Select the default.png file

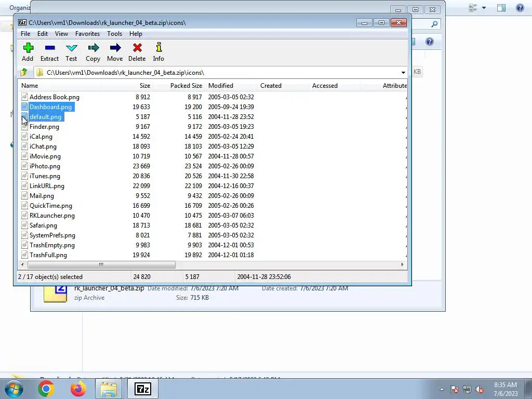point(46,117)
